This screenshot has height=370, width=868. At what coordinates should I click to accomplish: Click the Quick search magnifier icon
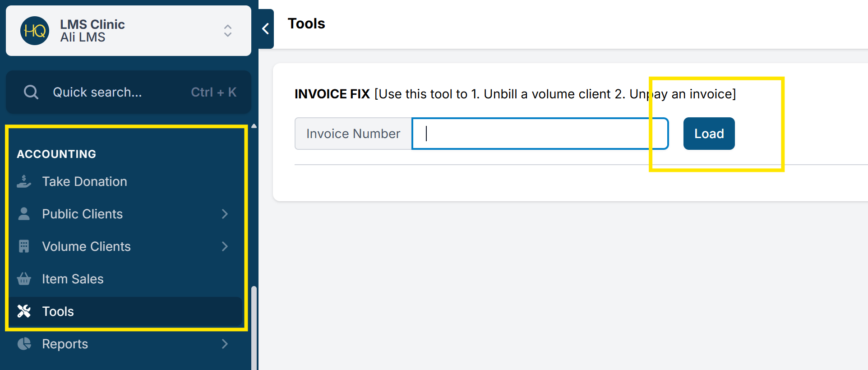click(31, 92)
